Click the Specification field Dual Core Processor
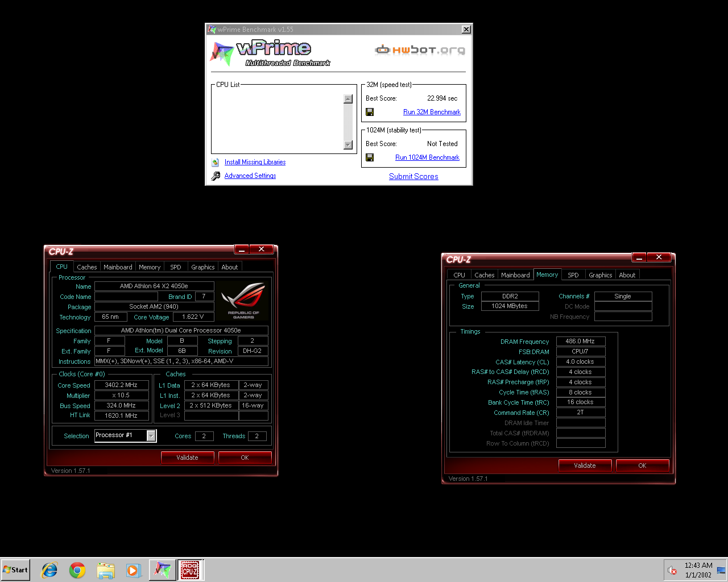 [181, 330]
